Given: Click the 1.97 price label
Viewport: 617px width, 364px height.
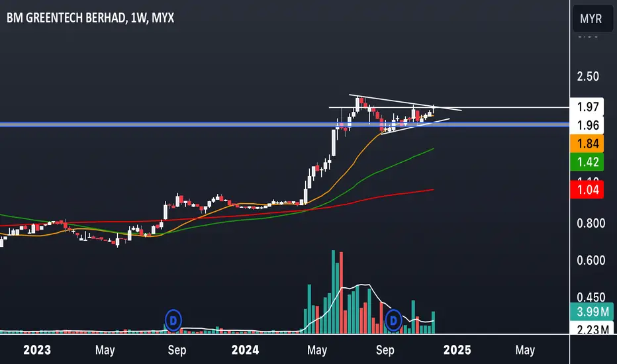Looking at the screenshot, I should tap(587, 107).
